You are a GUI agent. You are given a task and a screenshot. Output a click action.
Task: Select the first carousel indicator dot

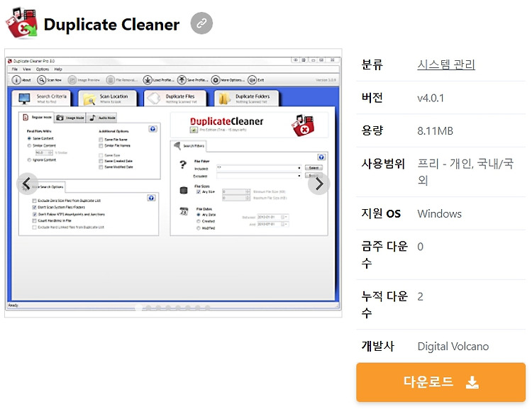(x=138, y=308)
